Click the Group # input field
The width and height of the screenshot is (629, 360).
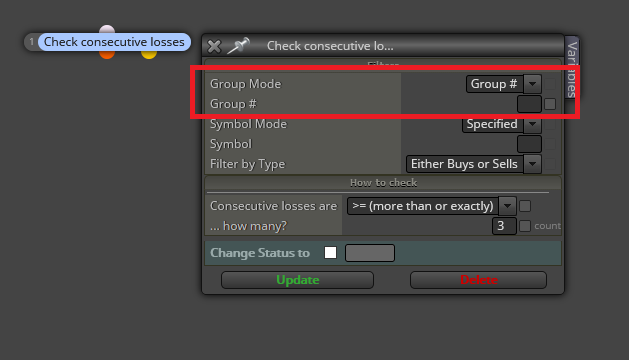pos(529,104)
